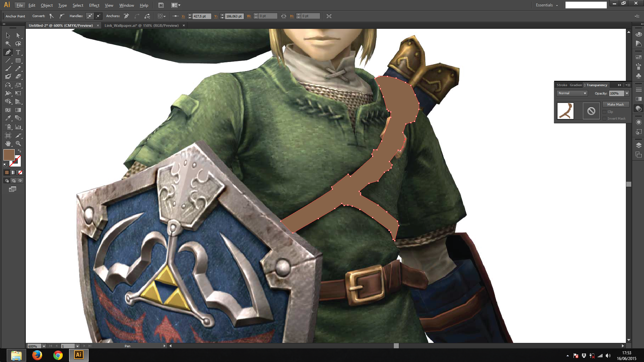The height and width of the screenshot is (362, 644).
Task: Switch to the Gradient panel tab
Action: [x=576, y=85]
